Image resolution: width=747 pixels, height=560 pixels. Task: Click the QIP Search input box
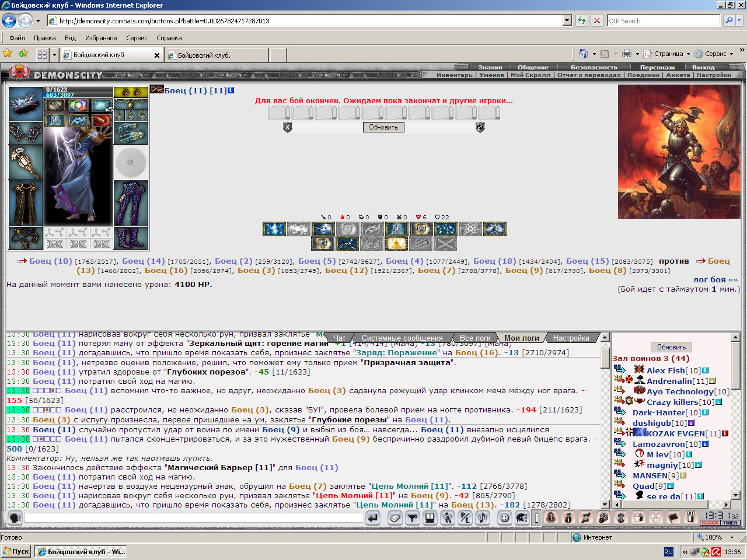664,20
